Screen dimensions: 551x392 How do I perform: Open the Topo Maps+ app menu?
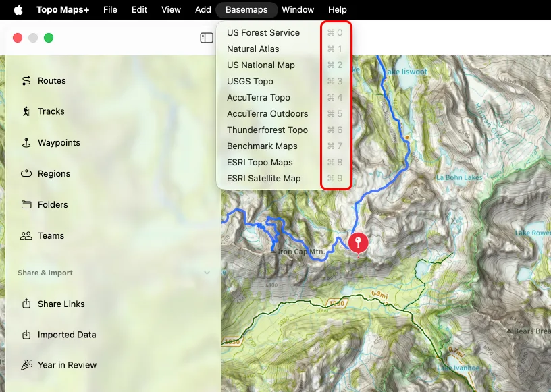point(63,10)
